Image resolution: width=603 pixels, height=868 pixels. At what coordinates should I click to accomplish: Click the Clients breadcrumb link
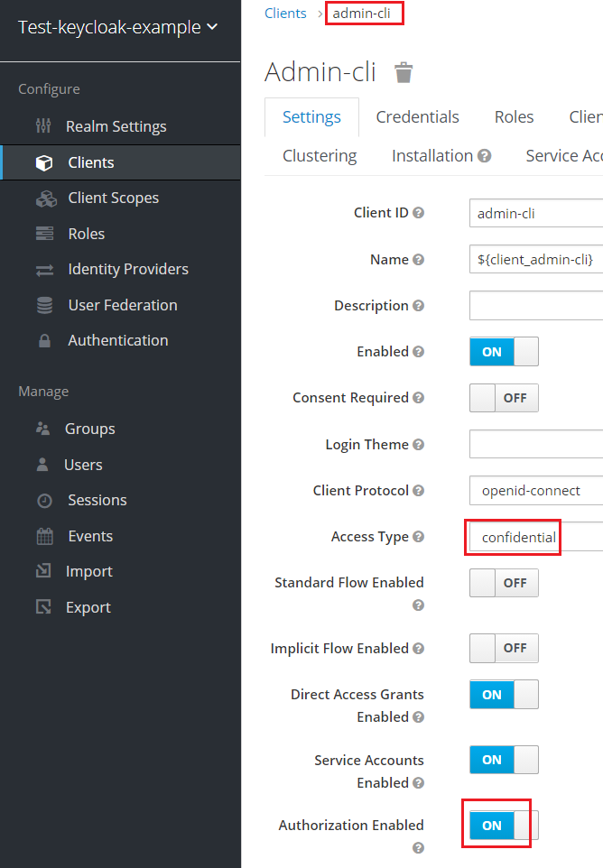click(285, 14)
